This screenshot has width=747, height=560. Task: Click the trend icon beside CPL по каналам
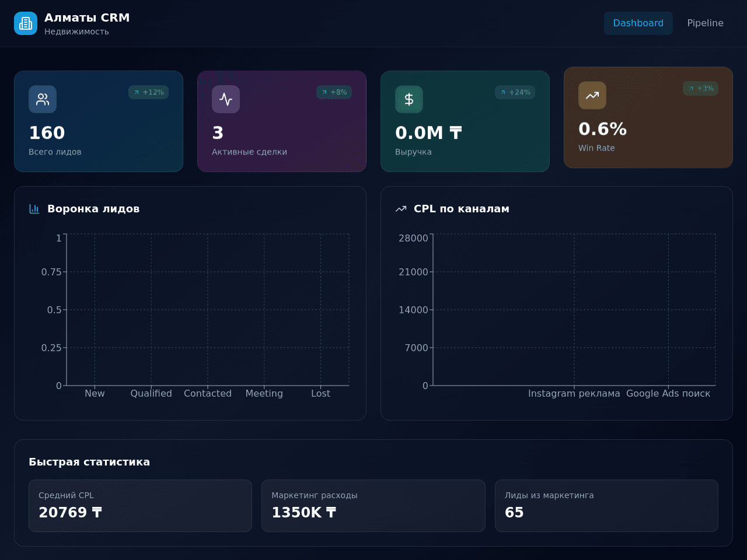click(x=401, y=209)
